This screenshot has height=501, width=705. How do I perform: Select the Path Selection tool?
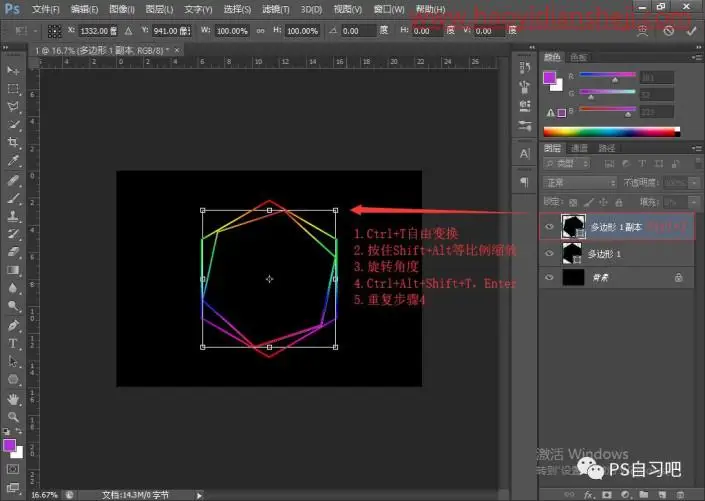click(x=13, y=361)
